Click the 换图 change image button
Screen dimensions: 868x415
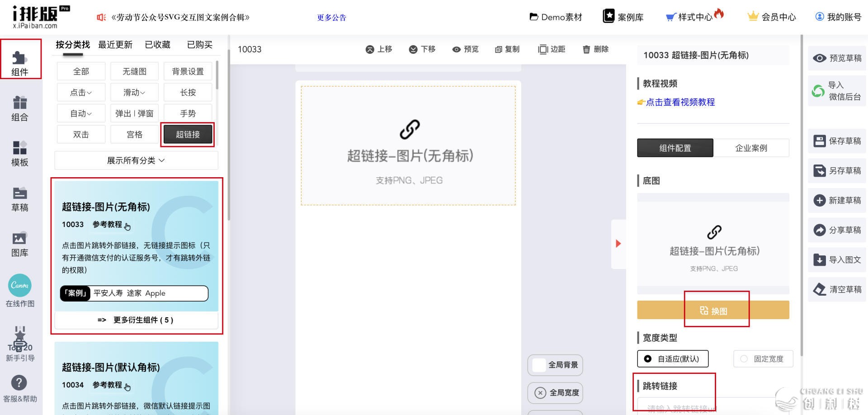click(713, 311)
